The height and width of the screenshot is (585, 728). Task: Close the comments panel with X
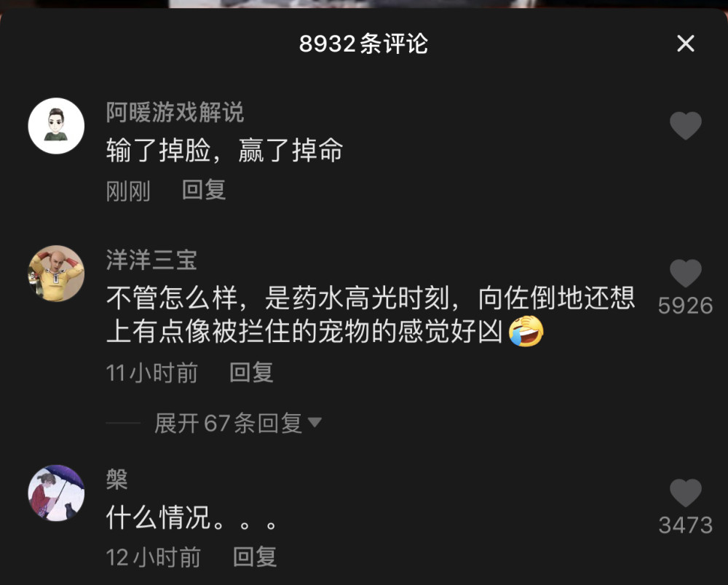pos(685,44)
